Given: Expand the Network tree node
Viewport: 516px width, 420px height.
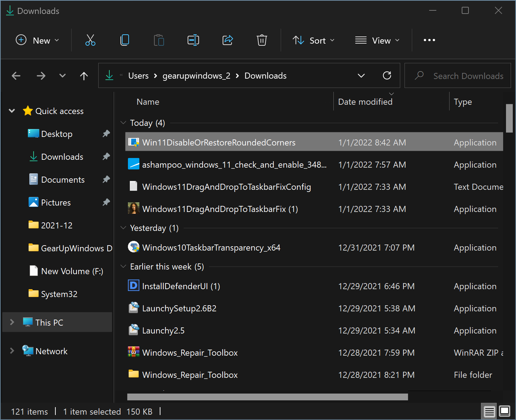Looking at the screenshot, I should pos(12,351).
